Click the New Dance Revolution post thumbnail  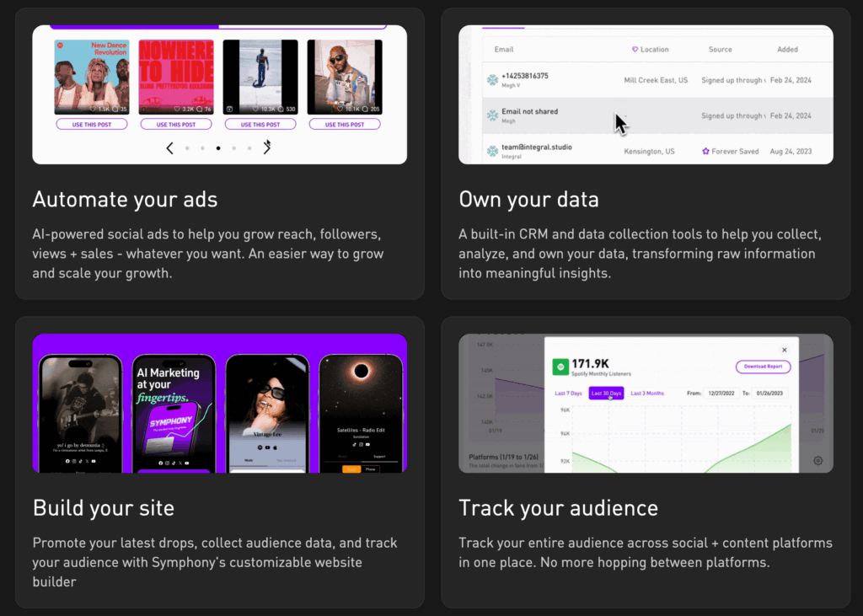click(91, 76)
